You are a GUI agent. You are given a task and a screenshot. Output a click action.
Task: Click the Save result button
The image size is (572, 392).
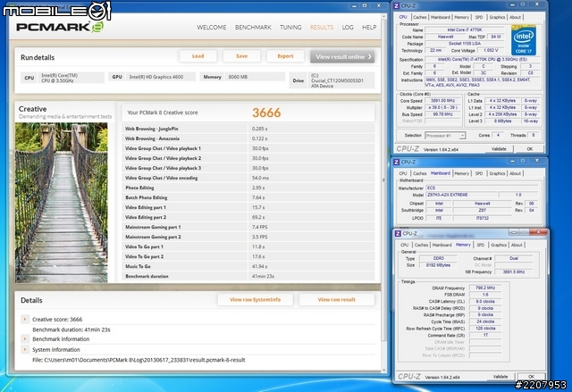tap(241, 56)
